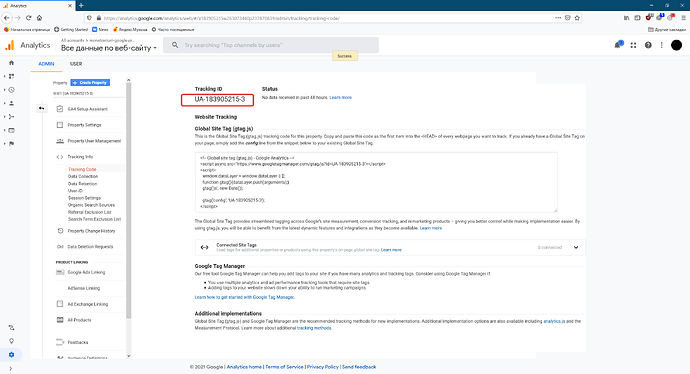The image size is (690, 374).
Task: Click the Pocket save icon in address bar
Action: pos(568,18)
